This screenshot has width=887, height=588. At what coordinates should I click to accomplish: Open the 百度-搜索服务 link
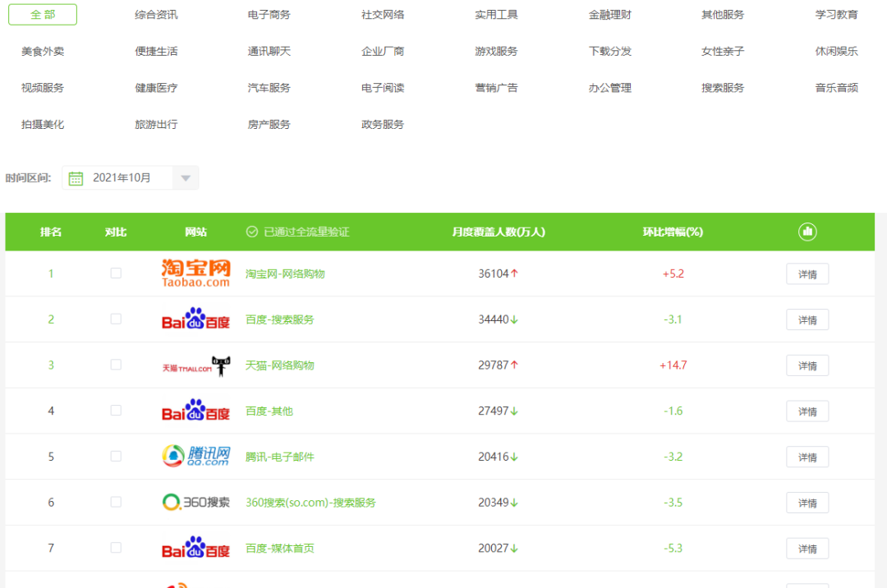[x=279, y=320]
